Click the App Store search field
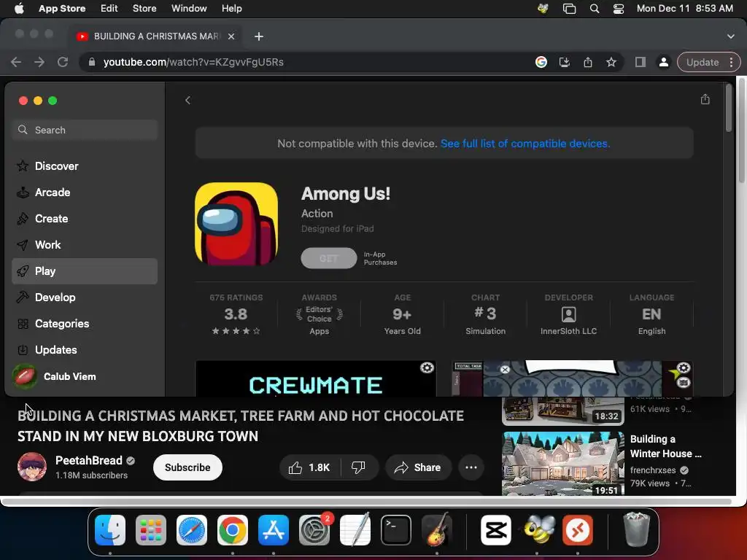The image size is (747, 560). coord(85,130)
